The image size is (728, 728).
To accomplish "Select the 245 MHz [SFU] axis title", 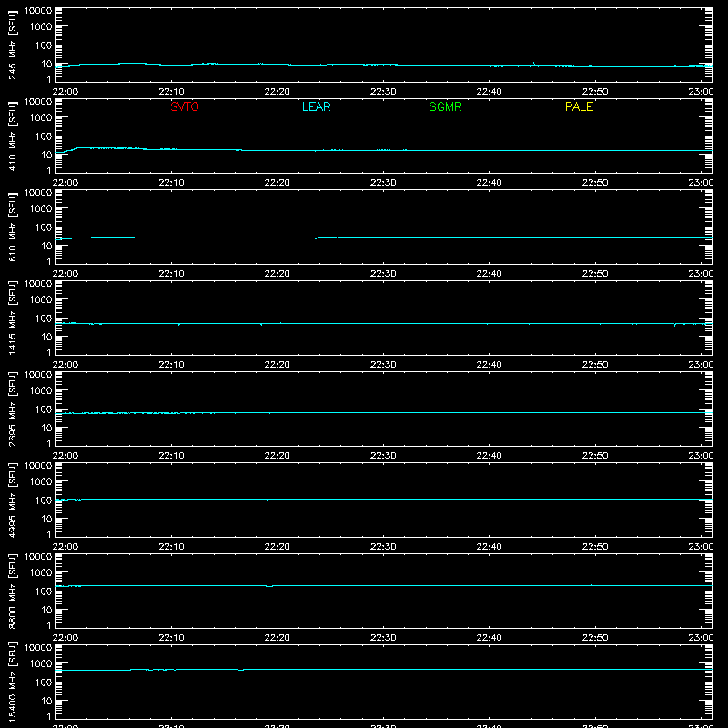I will tap(12, 45).
